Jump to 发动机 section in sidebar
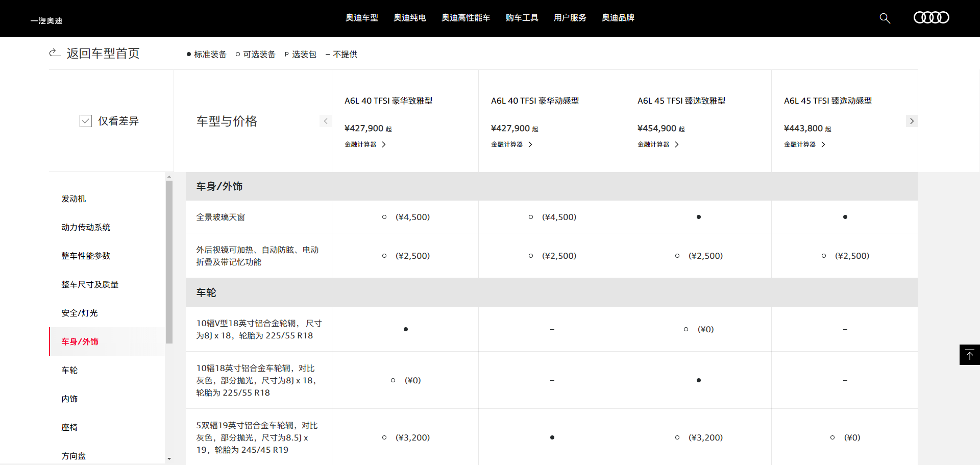This screenshot has height=465, width=980. pos(73,199)
